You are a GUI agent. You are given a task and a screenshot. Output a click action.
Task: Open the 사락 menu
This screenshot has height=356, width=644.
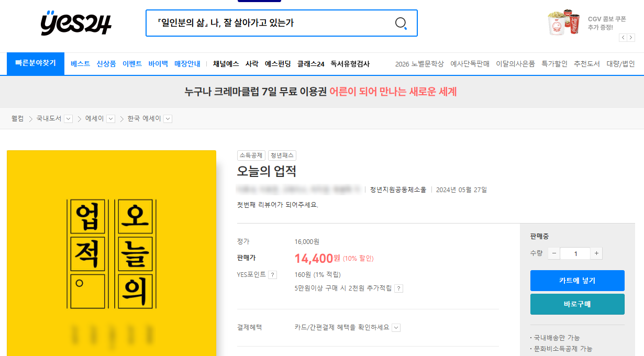point(252,64)
